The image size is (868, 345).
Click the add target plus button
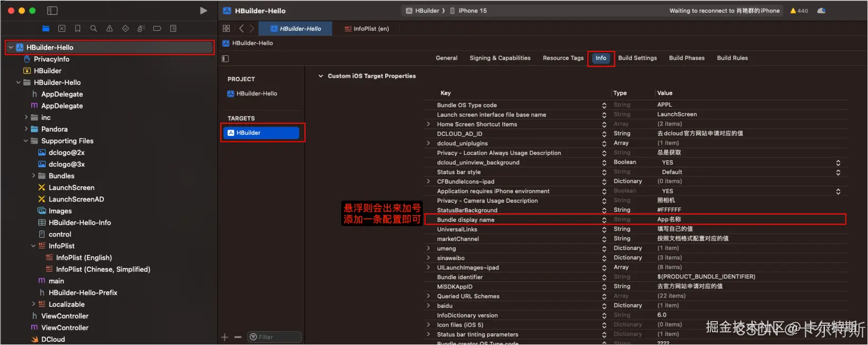224,337
